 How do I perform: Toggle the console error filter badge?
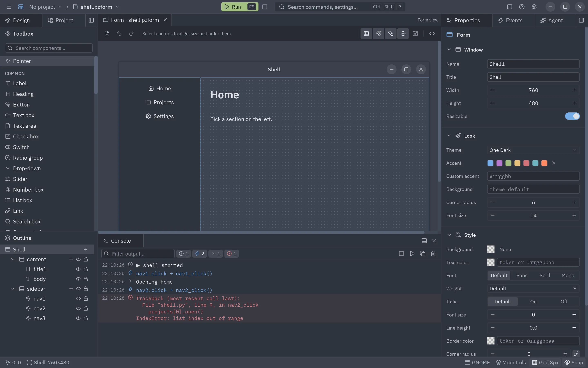point(232,254)
